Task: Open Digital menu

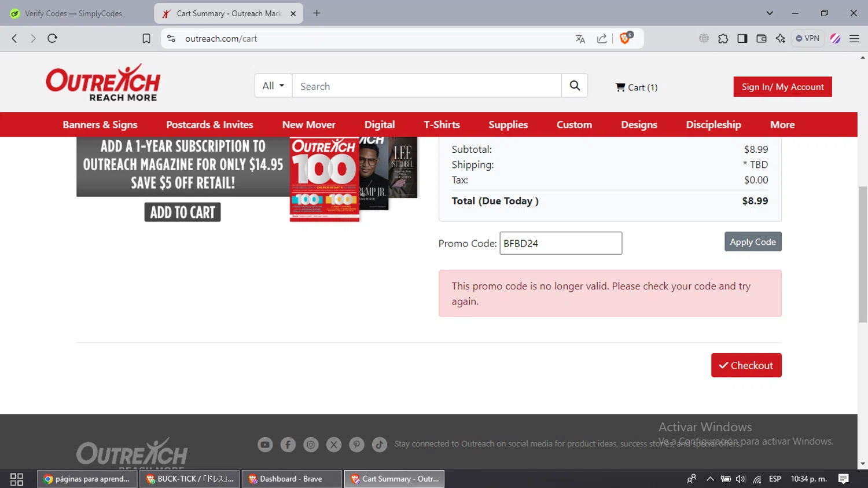Action: pyautogui.click(x=380, y=124)
